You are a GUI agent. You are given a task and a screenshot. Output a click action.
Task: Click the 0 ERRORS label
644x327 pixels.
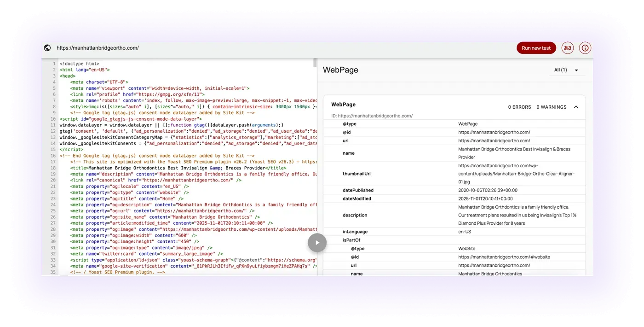(x=520, y=107)
